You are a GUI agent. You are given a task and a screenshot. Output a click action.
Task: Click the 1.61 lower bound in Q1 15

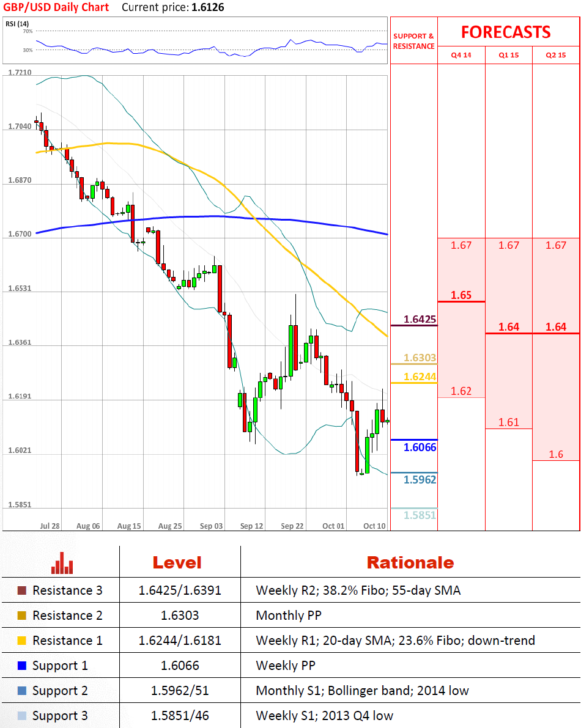(509, 422)
